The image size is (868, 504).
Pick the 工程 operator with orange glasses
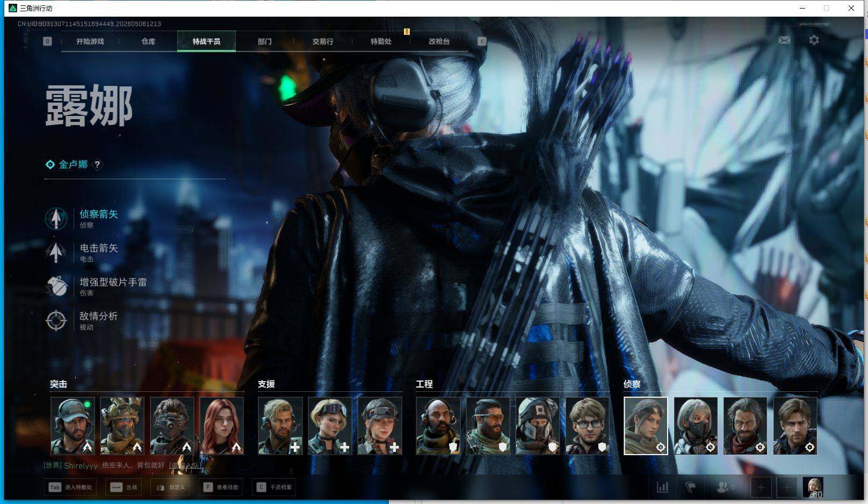(x=488, y=426)
